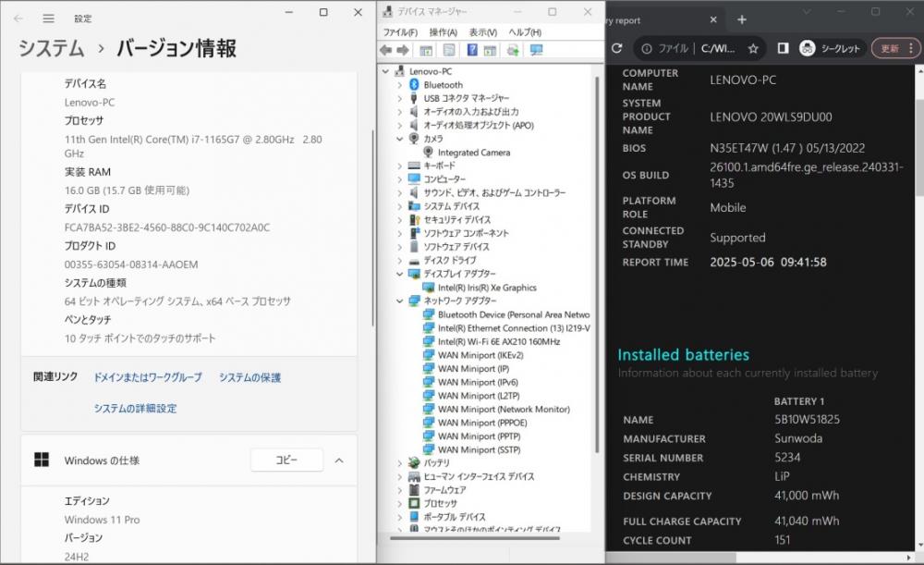The width and height of the screenshot is (924, 565).
Task: Go back in the Settings window
Action: pyautogui.click(x=18, y=18)
